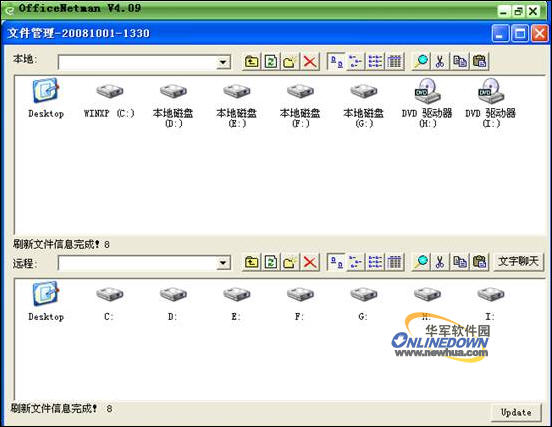Image resolution: width=552 pixels, height=427 pixels.
Task: Switch remote panel to list view
Action: [375, 262]
